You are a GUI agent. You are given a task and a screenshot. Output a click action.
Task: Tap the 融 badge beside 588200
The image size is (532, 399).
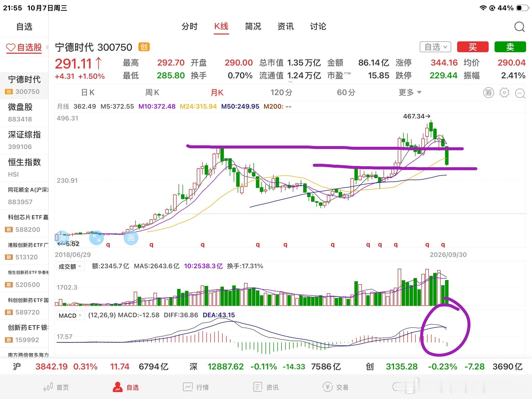9,230
